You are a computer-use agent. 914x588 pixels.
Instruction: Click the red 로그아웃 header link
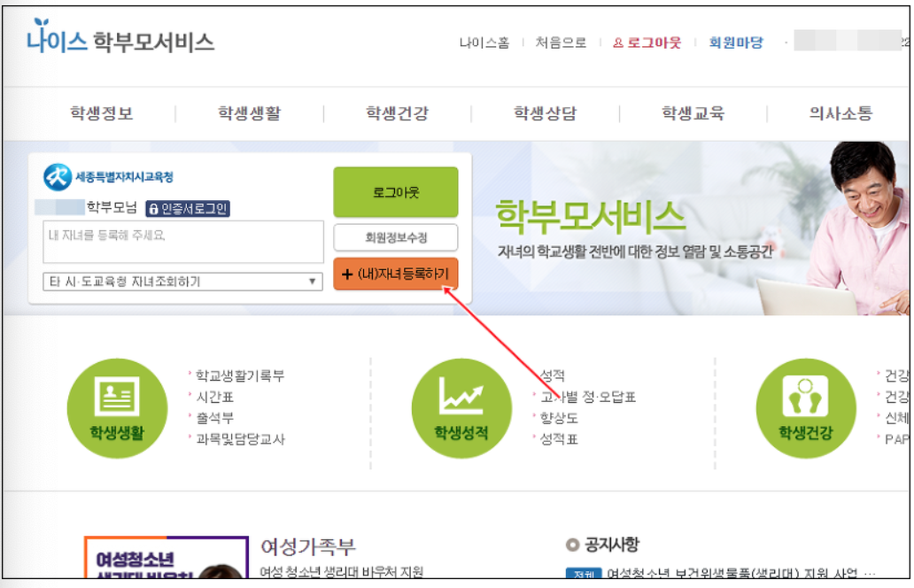click(647, 43)
